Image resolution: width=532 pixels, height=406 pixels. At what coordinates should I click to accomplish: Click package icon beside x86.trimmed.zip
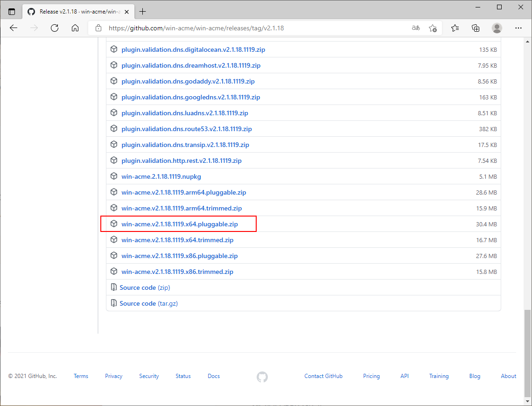point(114,271)
